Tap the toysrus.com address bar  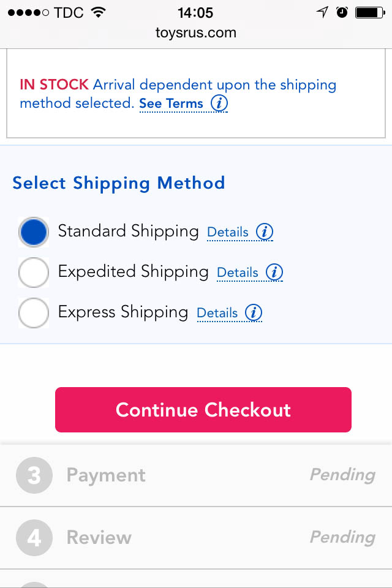pos(196,33)
